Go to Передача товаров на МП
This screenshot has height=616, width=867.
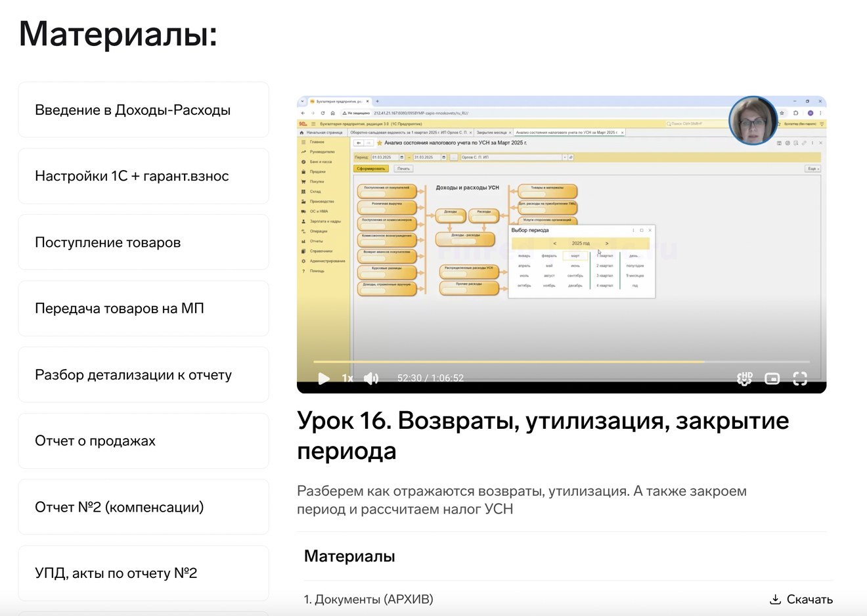[143, 309]
